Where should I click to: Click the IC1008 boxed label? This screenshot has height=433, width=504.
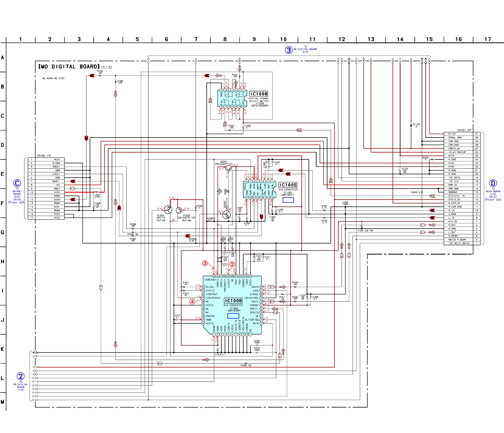(259, 94)
